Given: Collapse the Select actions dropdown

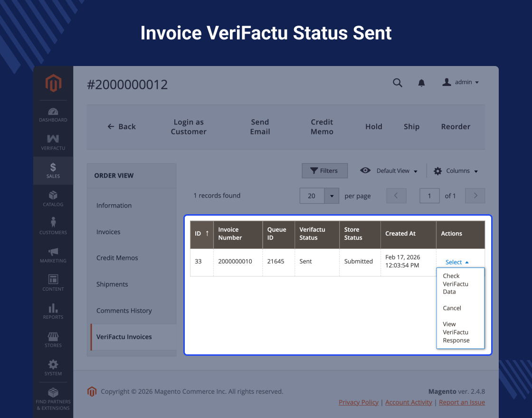Looking at the screenshot, I should point(457,262).
